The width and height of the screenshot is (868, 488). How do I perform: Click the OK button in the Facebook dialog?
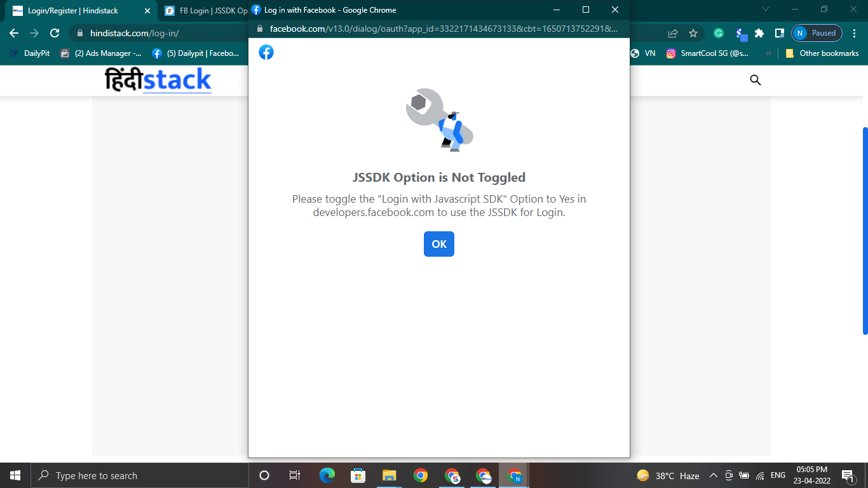click(x=439, y=244)
